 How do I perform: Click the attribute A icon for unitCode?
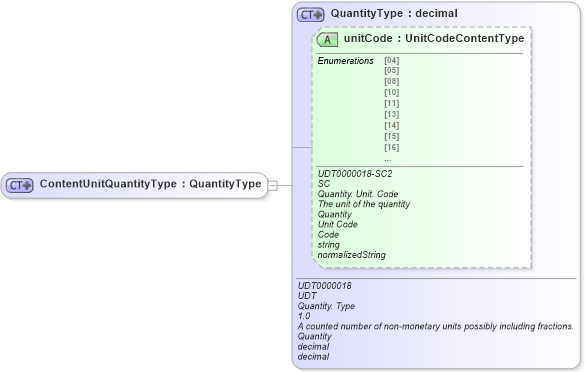click(327, 40)
